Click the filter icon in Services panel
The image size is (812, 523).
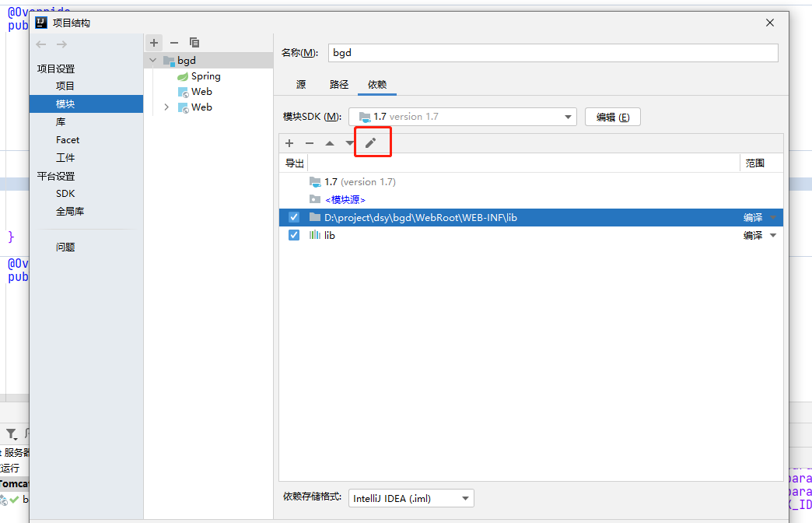12,433
